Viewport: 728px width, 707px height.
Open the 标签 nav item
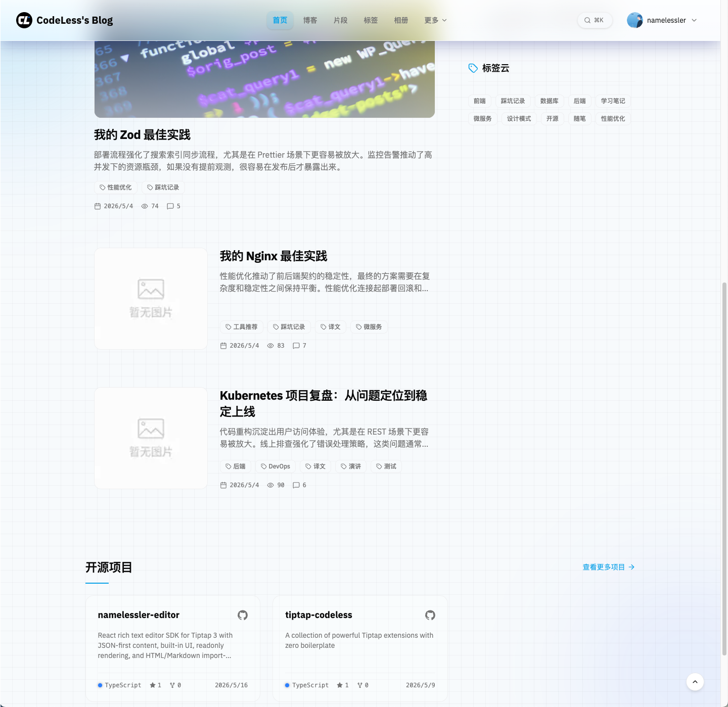click(371, 20)
